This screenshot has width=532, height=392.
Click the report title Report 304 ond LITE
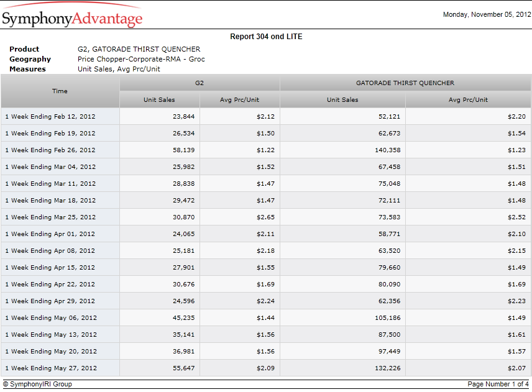tap(266, 37)
